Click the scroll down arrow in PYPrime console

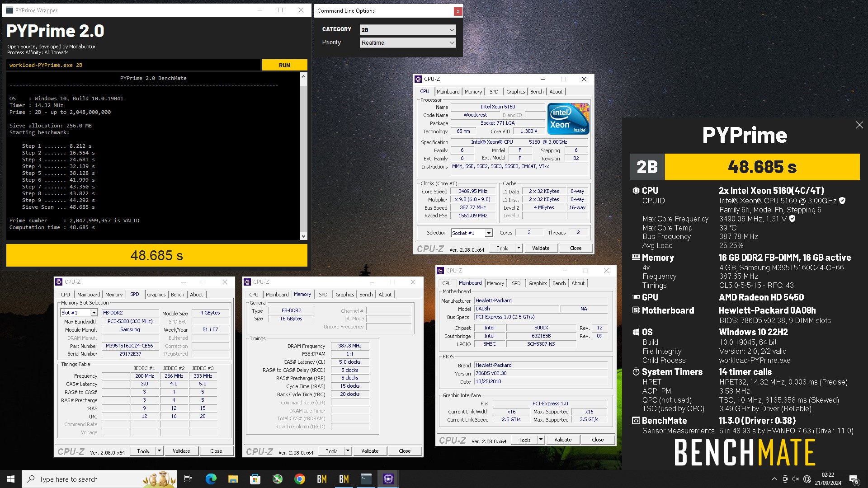(x=303, y=236)
